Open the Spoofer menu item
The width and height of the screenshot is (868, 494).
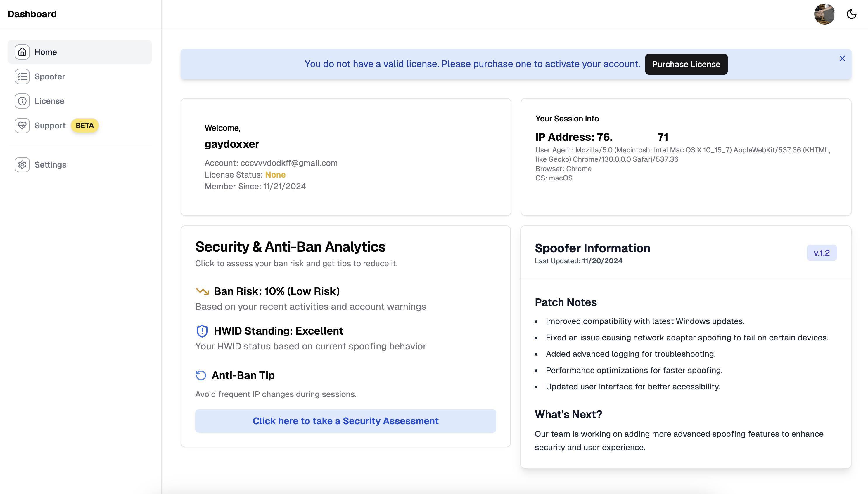coord(50,76)
